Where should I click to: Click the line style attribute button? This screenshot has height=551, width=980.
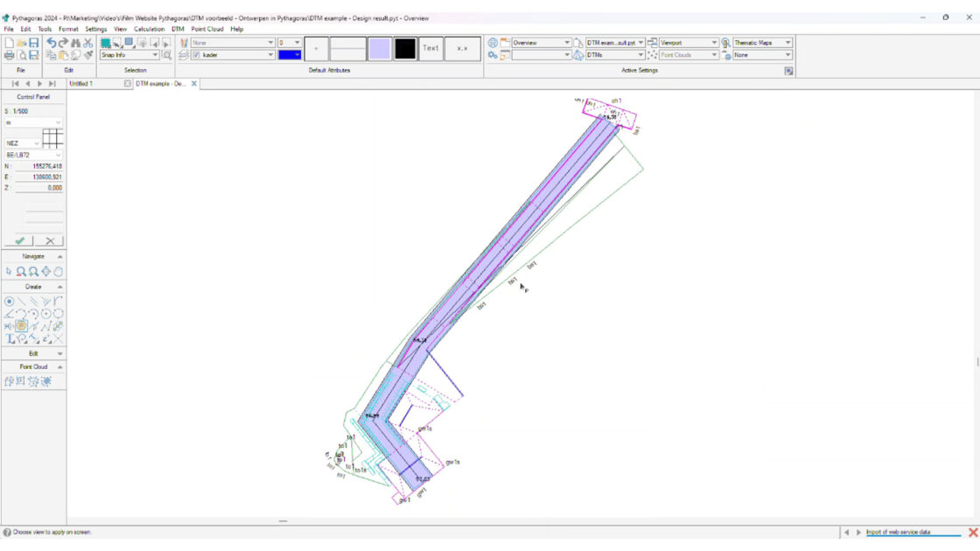(x=347, y=49)
